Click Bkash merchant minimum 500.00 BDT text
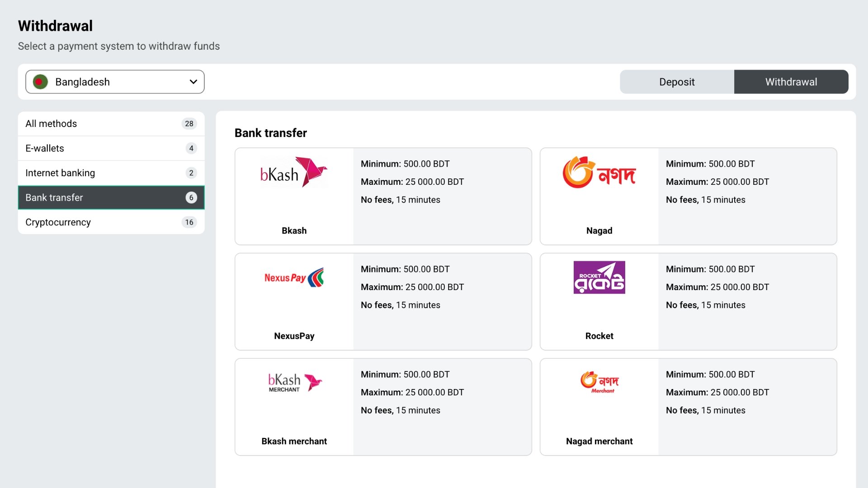The width and height of the screenshot is (868, 488). [405, 375]
